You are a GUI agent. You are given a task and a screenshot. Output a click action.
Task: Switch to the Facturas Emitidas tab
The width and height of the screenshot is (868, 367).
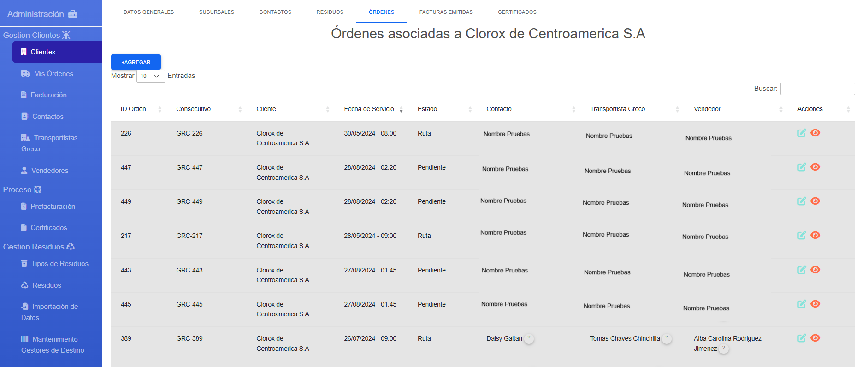[446, 12]
